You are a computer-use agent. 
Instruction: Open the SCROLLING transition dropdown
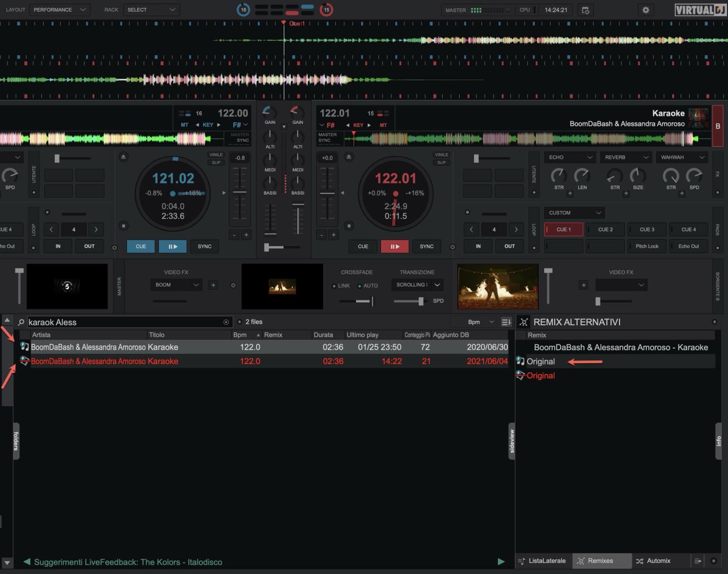[417, 285]
